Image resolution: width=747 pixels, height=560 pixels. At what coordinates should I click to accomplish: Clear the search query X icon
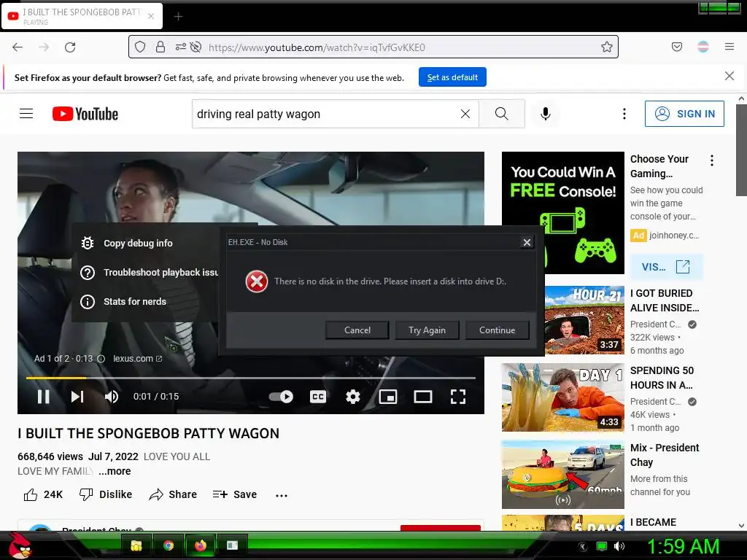tap(465, 114)
